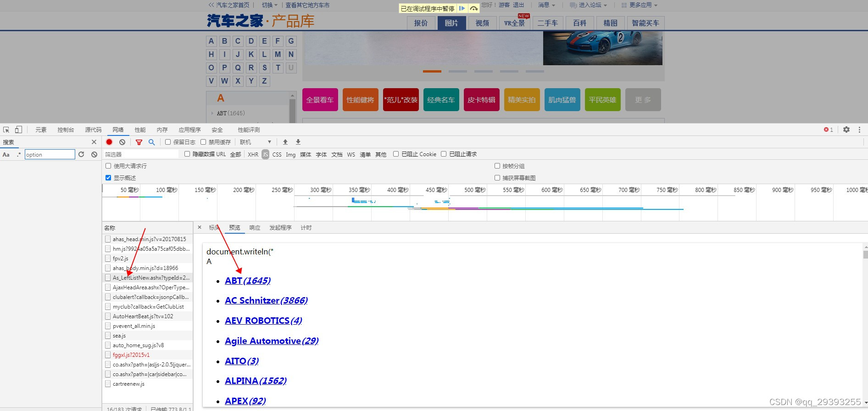868x411 pixels.
Task: Refresh the search results
Action: pyautogui.click(x=81, y=155)
